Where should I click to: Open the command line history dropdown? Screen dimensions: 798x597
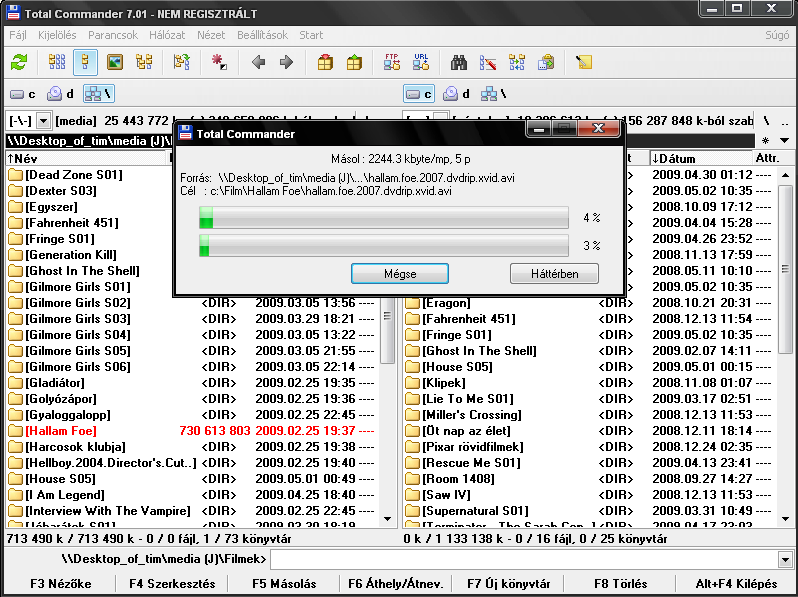point(784,560)
